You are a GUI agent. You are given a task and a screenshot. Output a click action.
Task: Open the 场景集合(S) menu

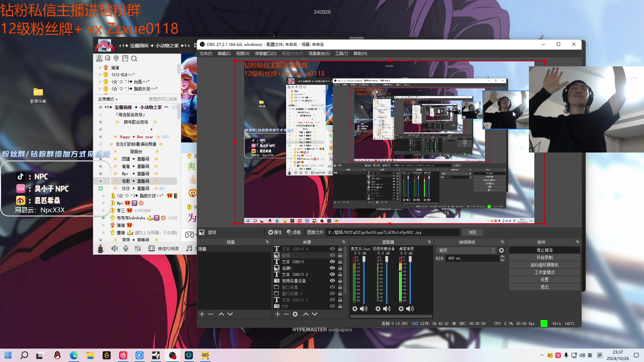pyautogui.click(x=319, y=54)
